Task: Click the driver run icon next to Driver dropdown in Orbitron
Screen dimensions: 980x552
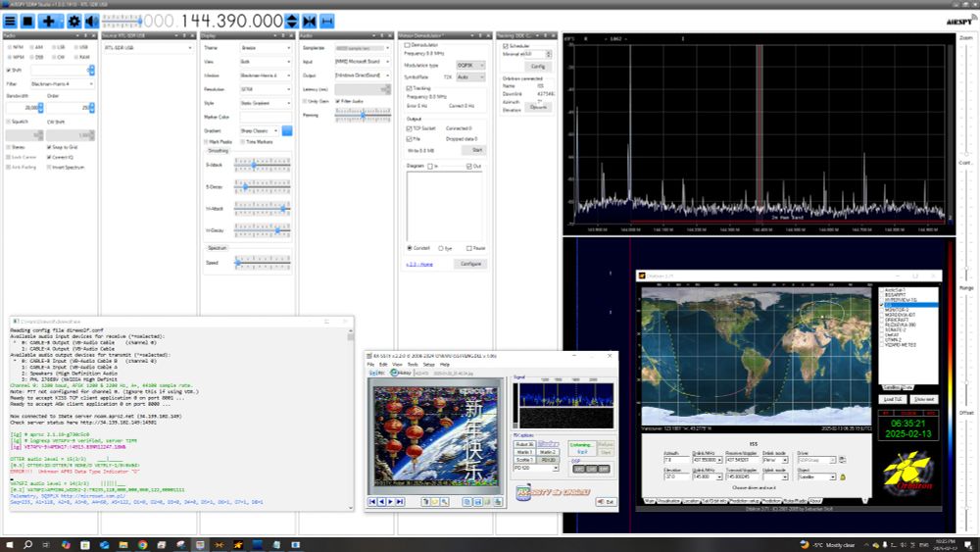Action: pyautogui.click(x=842, y=460)
